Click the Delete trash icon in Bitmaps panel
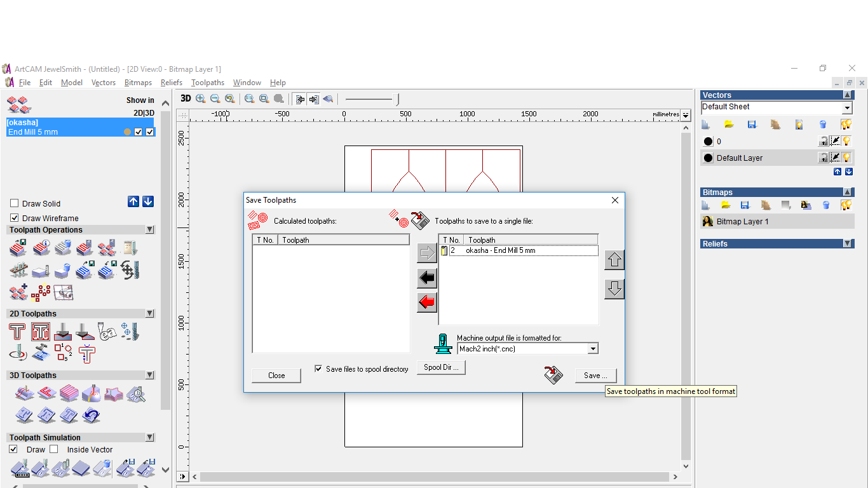 pyautogui.click(x=826, y=205)
